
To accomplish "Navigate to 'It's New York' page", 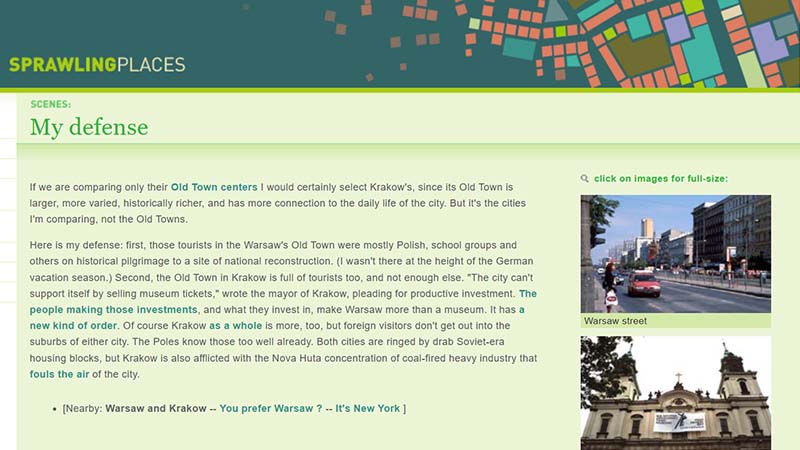I will (x=367, y=408).
